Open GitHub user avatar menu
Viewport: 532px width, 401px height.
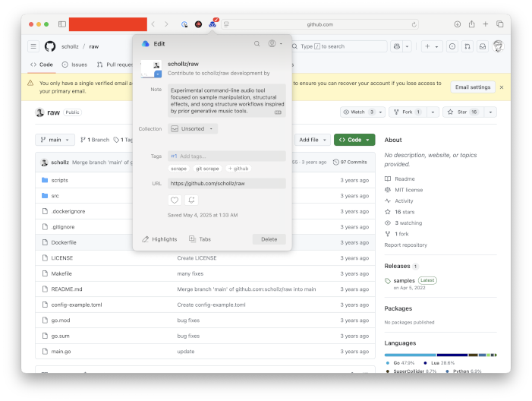pos(498,46)
